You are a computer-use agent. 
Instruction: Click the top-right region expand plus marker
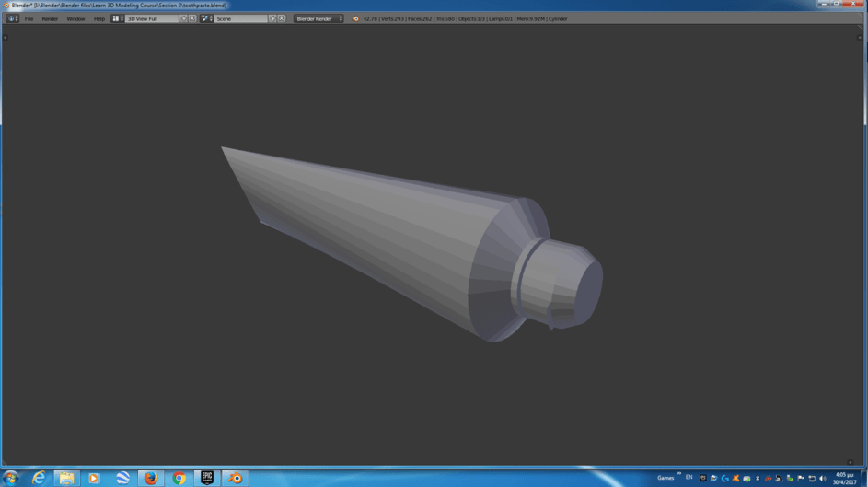tap(860, 38)
